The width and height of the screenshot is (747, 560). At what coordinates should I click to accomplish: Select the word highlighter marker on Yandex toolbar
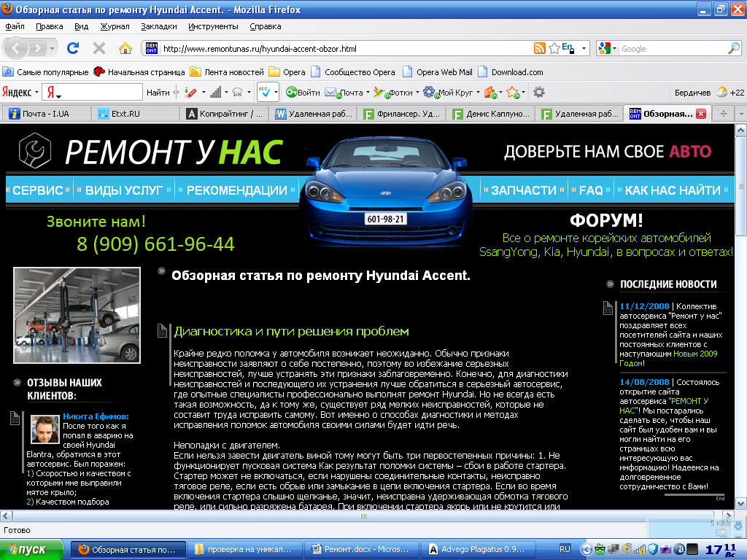(x=191, y=92)
